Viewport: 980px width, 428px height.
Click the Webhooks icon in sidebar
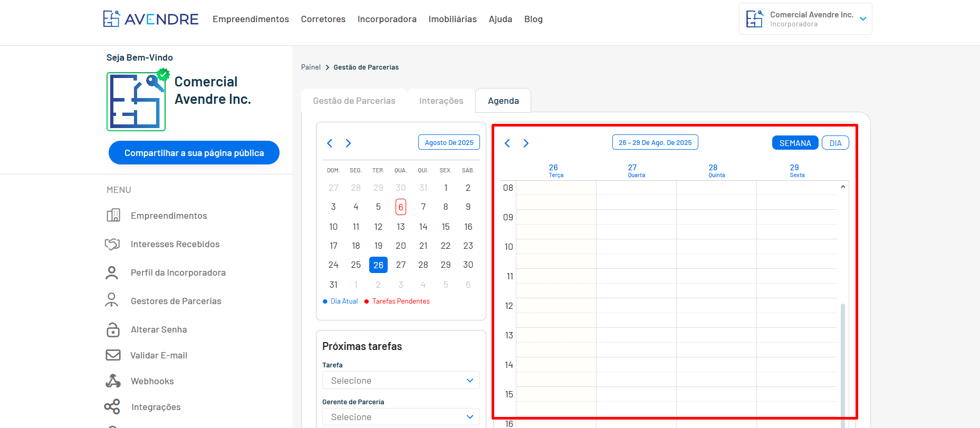coord(113,381)
